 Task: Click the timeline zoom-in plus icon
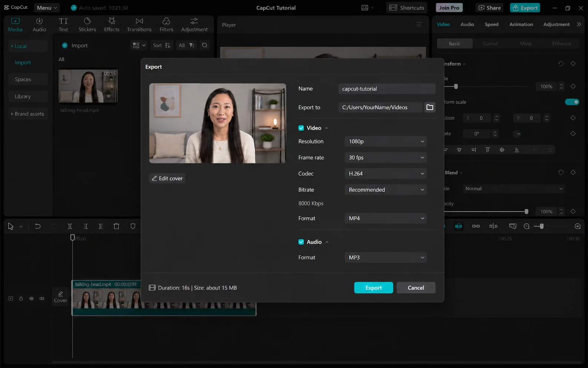point(578,226)
